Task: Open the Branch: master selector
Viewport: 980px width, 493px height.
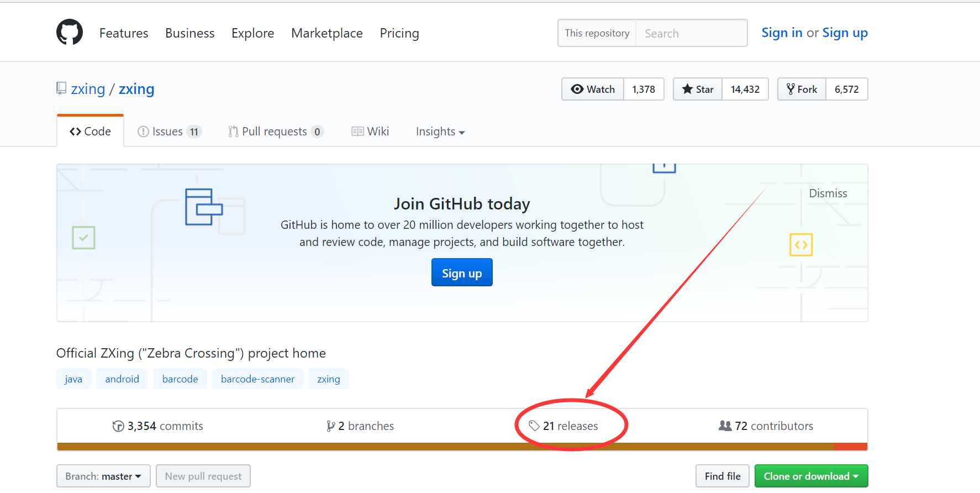Action: click(103, 476)
